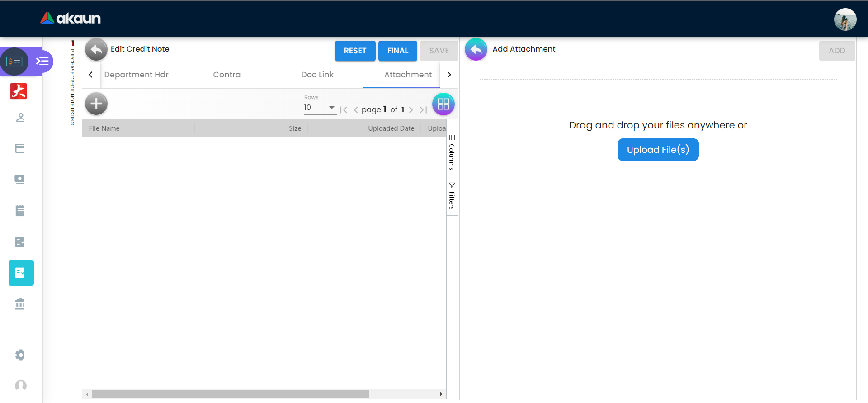Viewport: 868px width, 403px height.
Task: Open the person profile sidebar icon
Action: 20,118
